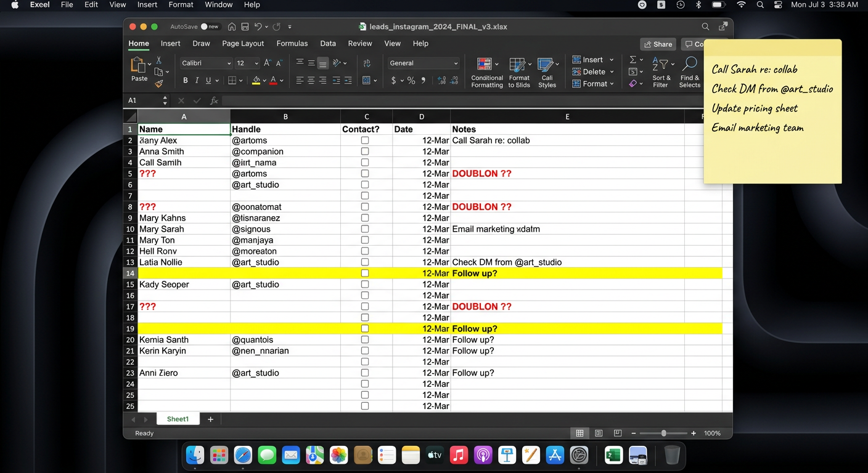The image size is (868, 473).
Task: Click the Bottom Align icon
Action: coord(322,63)
